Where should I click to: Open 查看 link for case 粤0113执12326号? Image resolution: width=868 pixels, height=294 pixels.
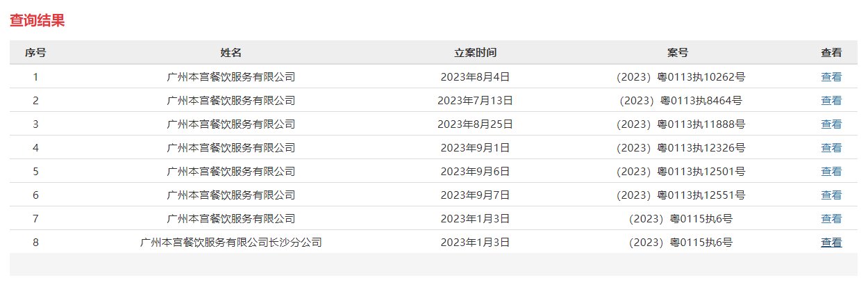(x=831, y=148)
